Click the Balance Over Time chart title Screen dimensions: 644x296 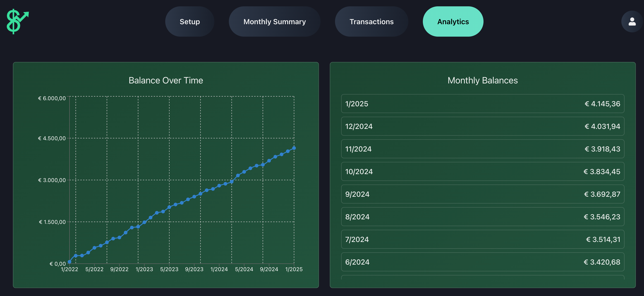(166, 80)
